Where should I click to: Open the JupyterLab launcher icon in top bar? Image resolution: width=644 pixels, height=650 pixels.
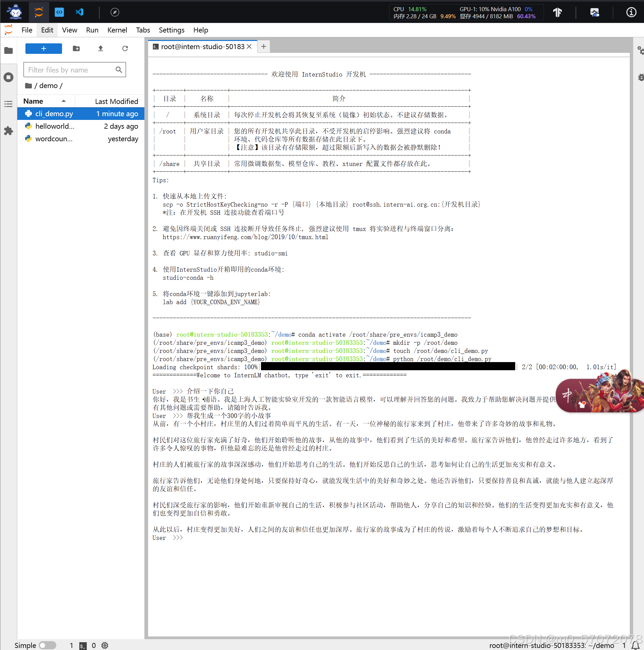(x=39, y=12)
